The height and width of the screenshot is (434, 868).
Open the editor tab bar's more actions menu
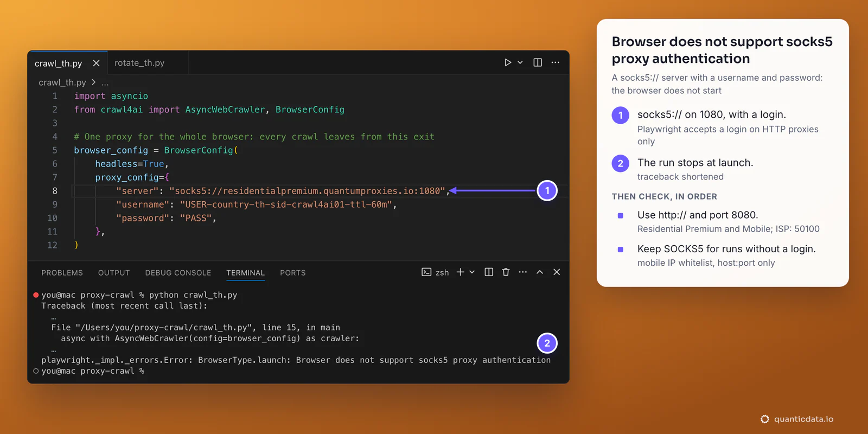click(555, 62)
